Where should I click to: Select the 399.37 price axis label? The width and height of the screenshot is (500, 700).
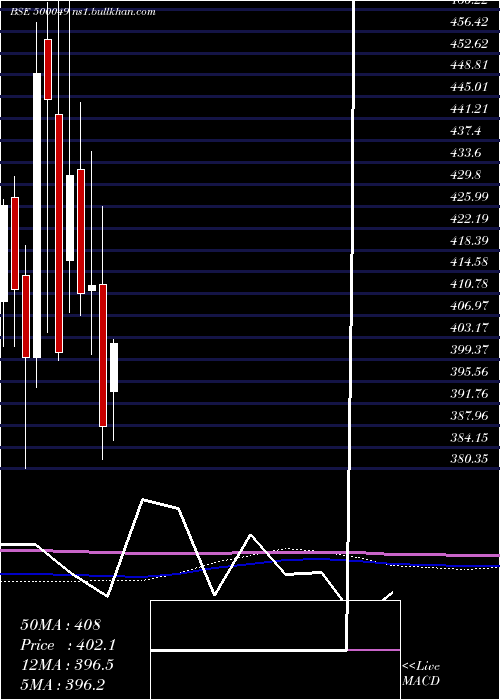(469, 350)
